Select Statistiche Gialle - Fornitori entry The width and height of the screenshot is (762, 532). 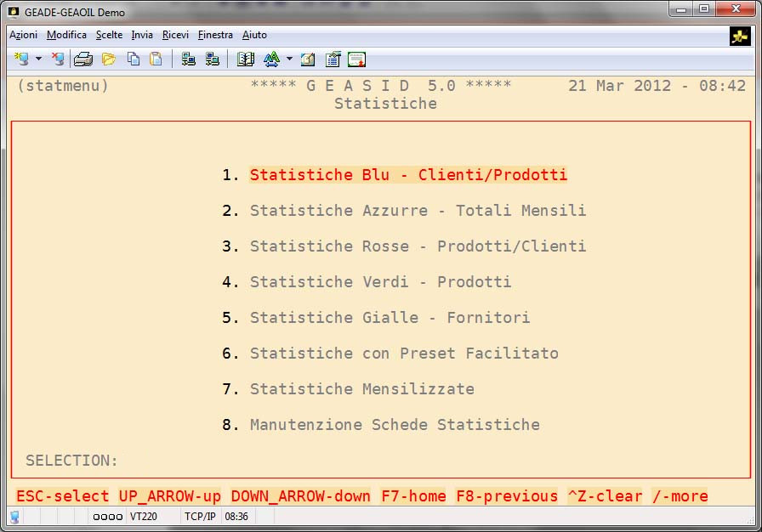tap(390, 318)
